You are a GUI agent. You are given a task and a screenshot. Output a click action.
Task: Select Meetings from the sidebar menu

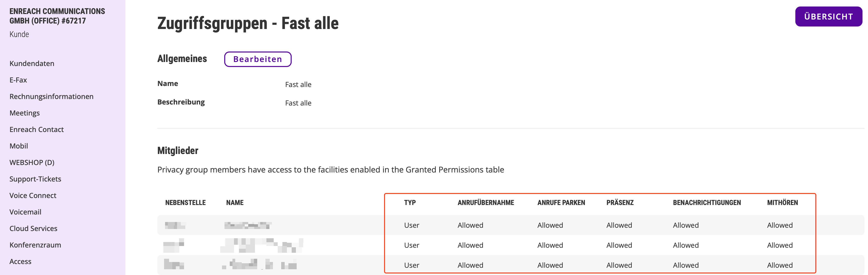tap(25, 113)
